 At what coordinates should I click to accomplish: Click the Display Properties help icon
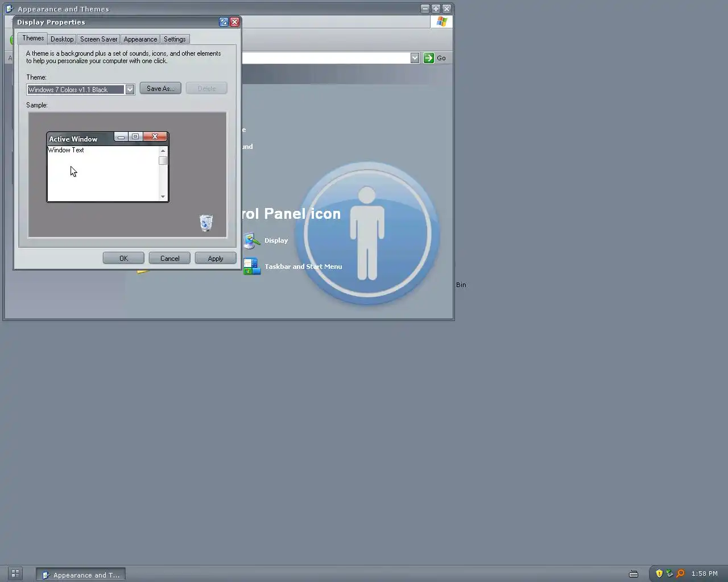(x=224, y=22)
